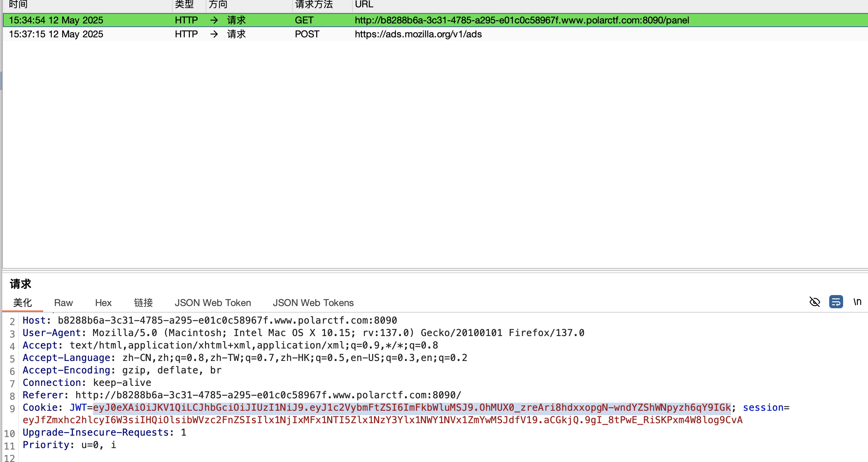Open the JSON Web Token tab
Screen dimensions: 868x462
pos(213,303)
